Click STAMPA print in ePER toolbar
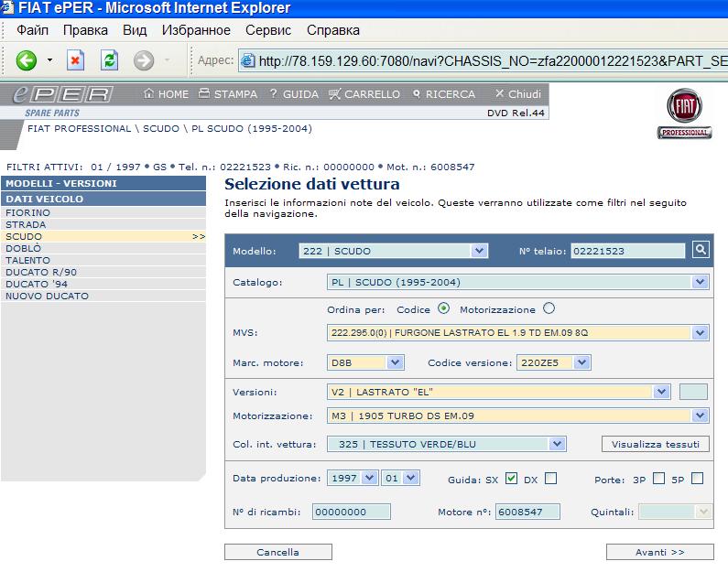728x572 pixels. click(x=228, y=94)
